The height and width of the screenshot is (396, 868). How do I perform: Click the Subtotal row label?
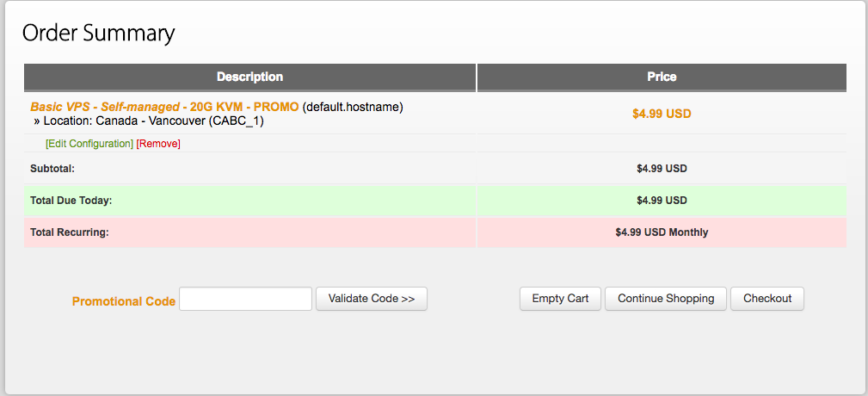pos(52,169)
